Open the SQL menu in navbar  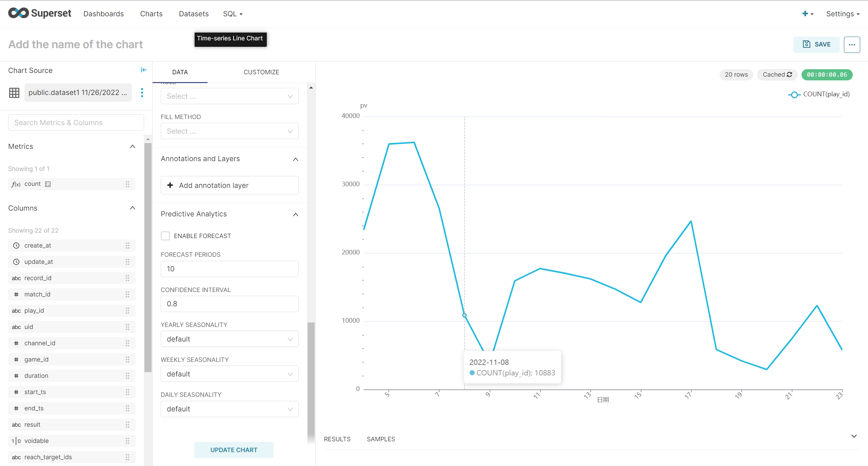(233, 14)
